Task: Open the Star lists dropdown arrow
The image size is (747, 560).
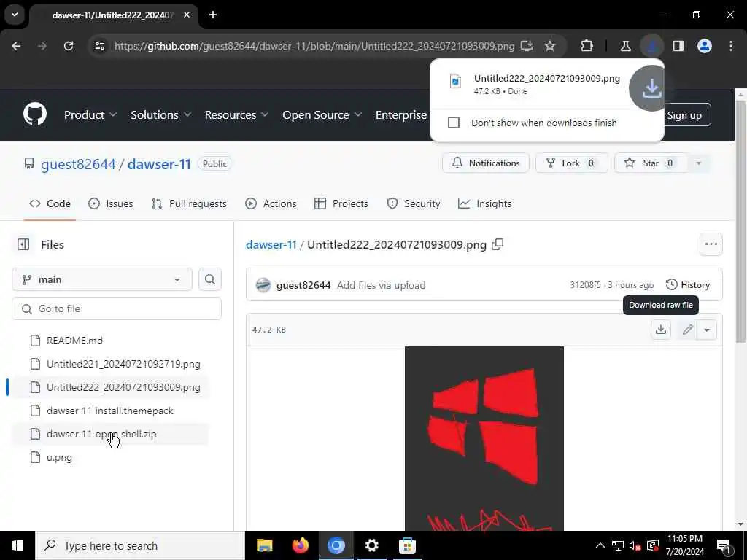Action: tap(698, 163)
